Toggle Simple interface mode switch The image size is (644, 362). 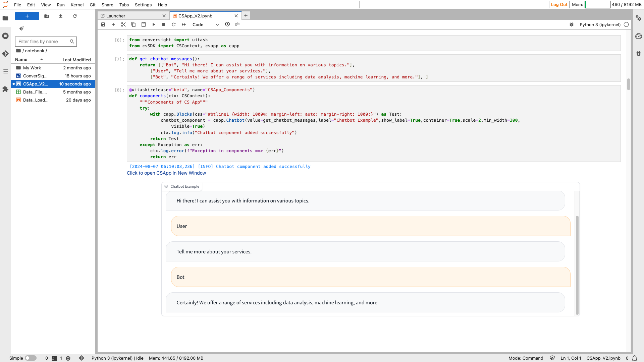[31, 358]
